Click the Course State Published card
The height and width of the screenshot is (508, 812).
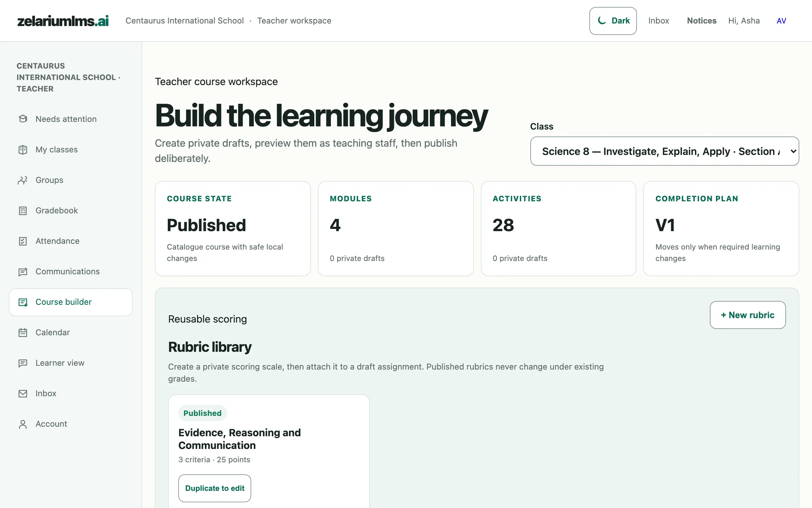(232, 229)
